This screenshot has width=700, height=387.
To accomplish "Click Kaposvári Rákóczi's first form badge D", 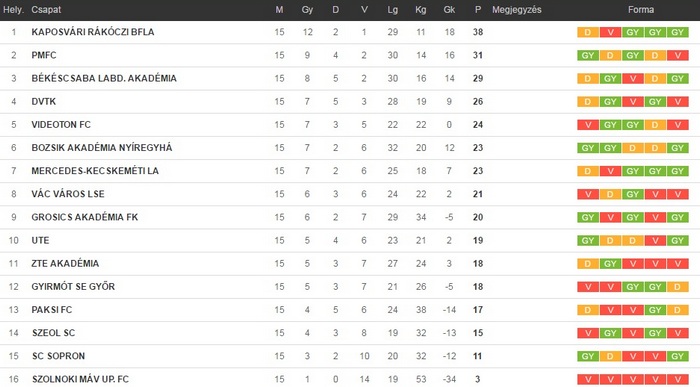I will [588, 32].
